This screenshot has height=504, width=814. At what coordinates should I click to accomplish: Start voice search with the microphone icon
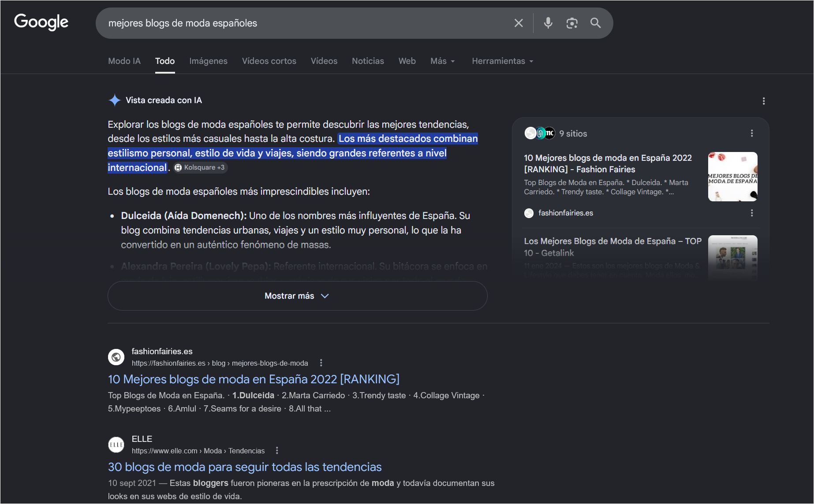[x=548, y=23]
